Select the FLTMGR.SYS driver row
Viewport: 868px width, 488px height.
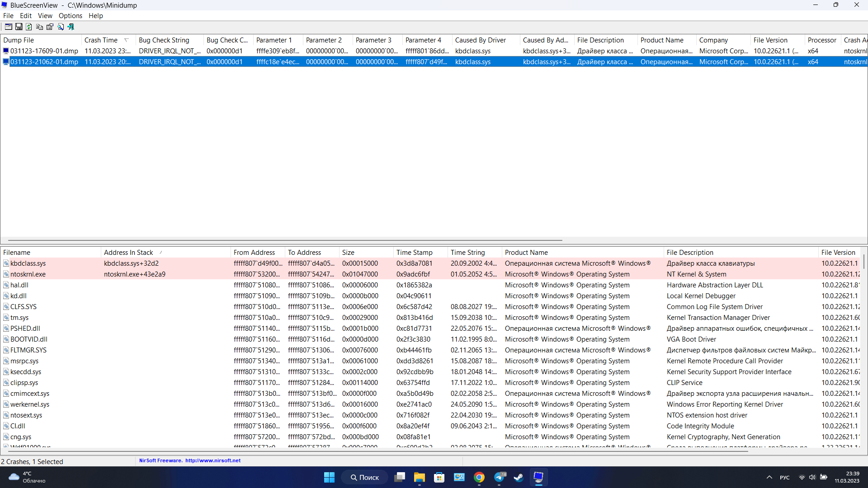(x=430, y=350)
